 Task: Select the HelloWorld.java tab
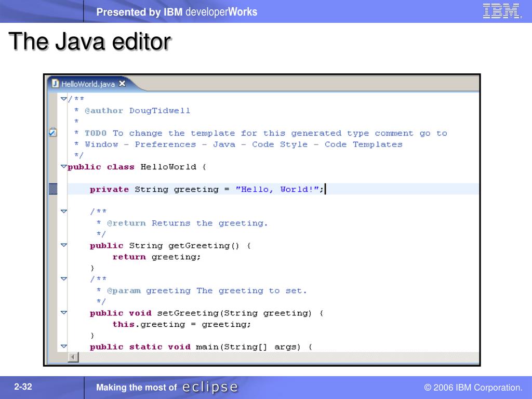89,84
